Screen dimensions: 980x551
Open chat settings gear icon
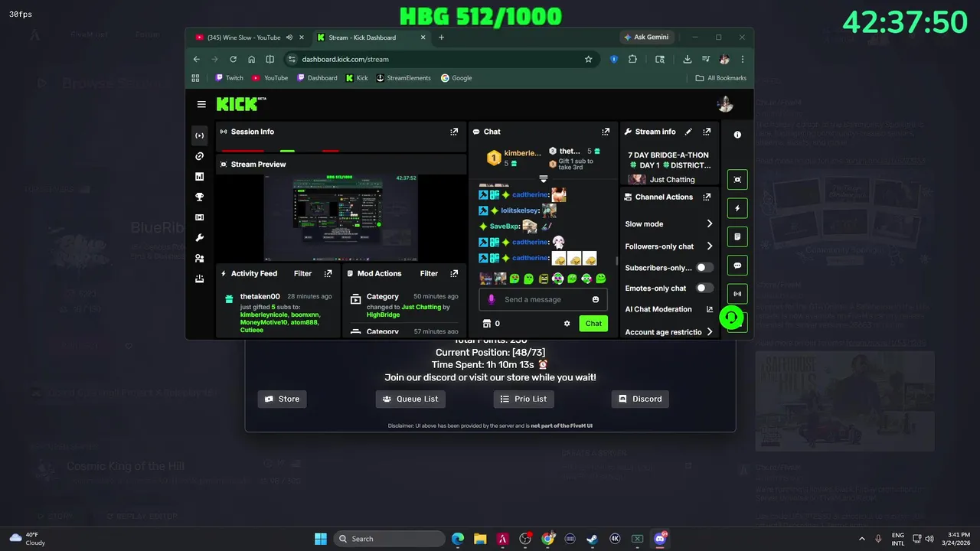click(567, 324)
